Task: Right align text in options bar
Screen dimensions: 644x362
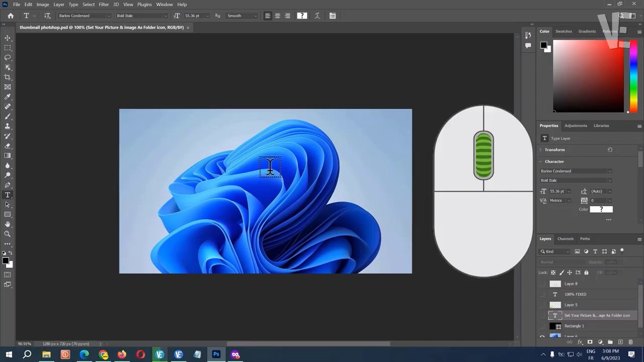Action: coord(287,16)
